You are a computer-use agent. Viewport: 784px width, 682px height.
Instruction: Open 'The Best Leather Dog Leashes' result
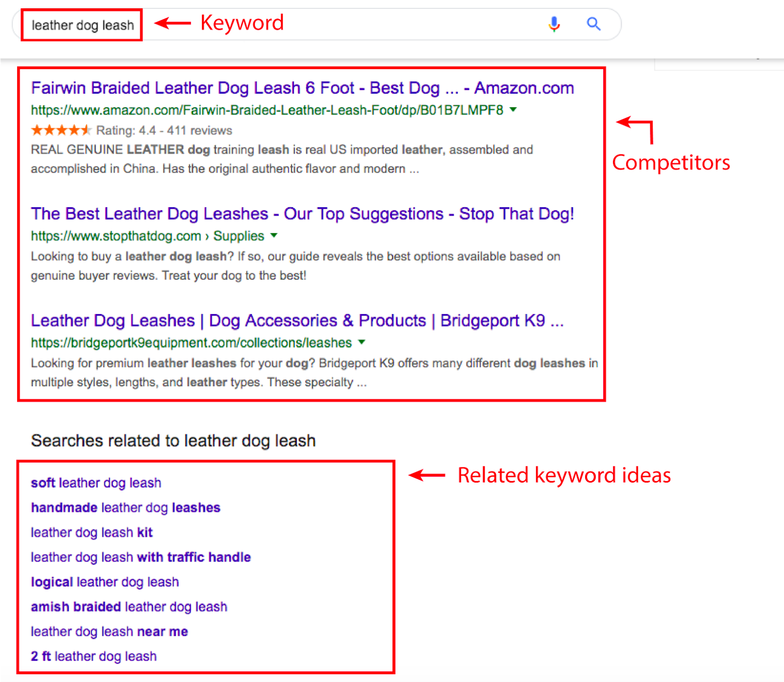(x=302, y=214)
